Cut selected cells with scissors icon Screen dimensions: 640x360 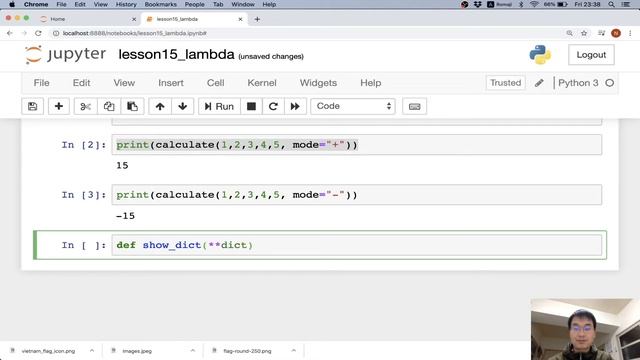tap(85, 107)
